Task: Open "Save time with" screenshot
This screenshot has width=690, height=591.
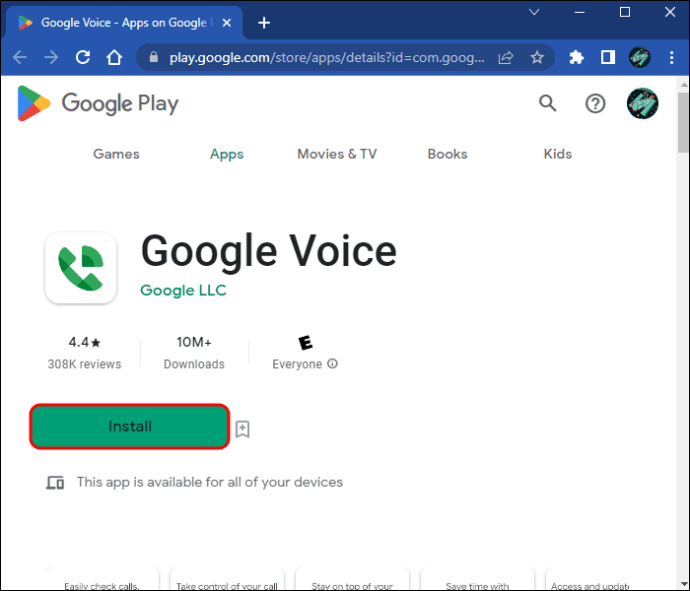Action: pyautogui.click(x=477, y=579)
